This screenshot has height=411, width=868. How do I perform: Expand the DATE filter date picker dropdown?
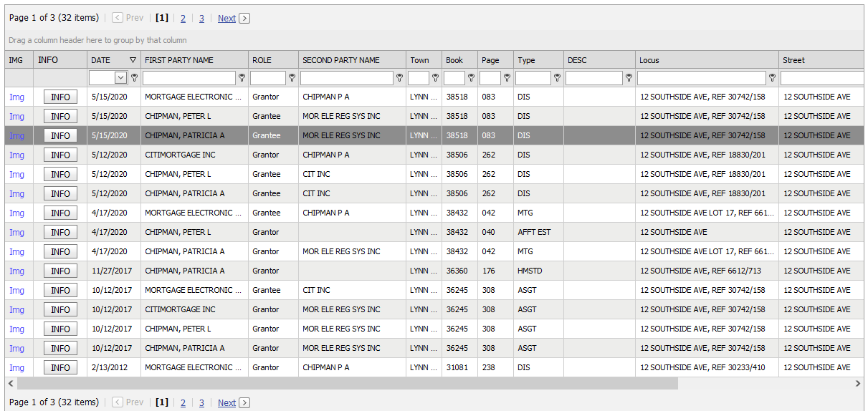(x=121, y=78)
